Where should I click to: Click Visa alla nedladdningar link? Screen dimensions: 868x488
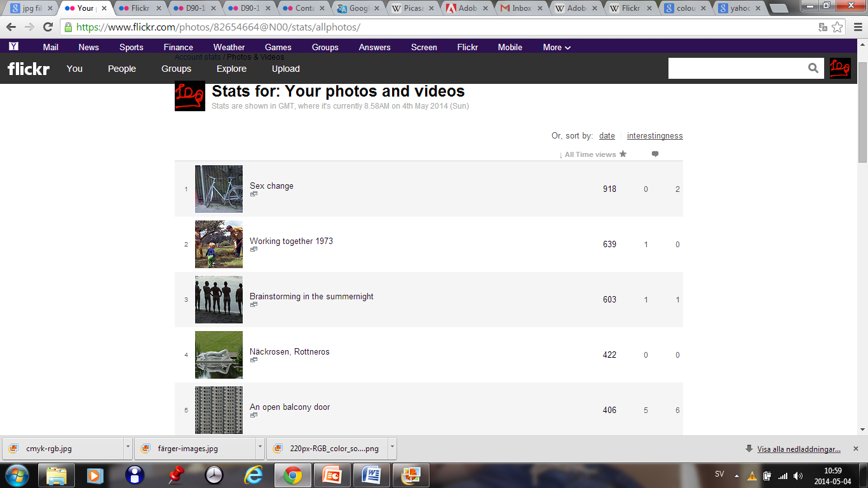click(x=799, y=449)
